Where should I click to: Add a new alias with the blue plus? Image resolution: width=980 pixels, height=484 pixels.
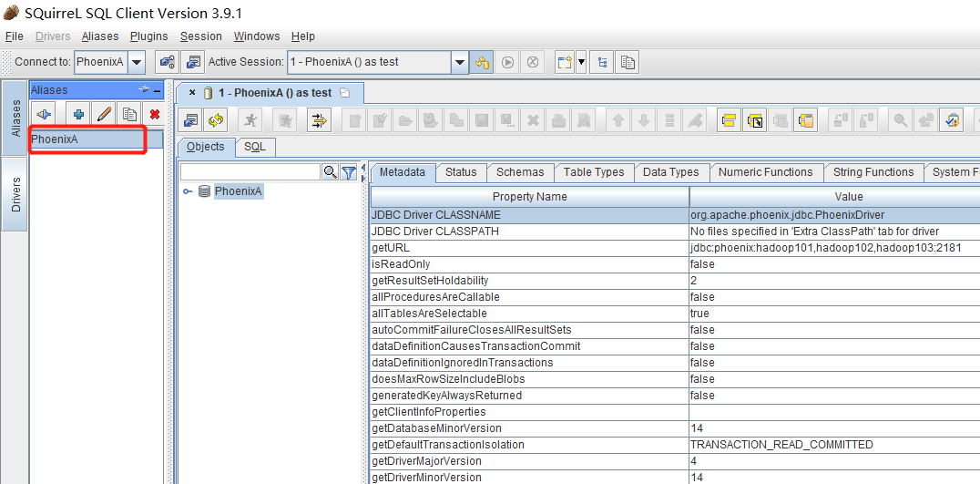pyautogui.click(x=78, y=114)
